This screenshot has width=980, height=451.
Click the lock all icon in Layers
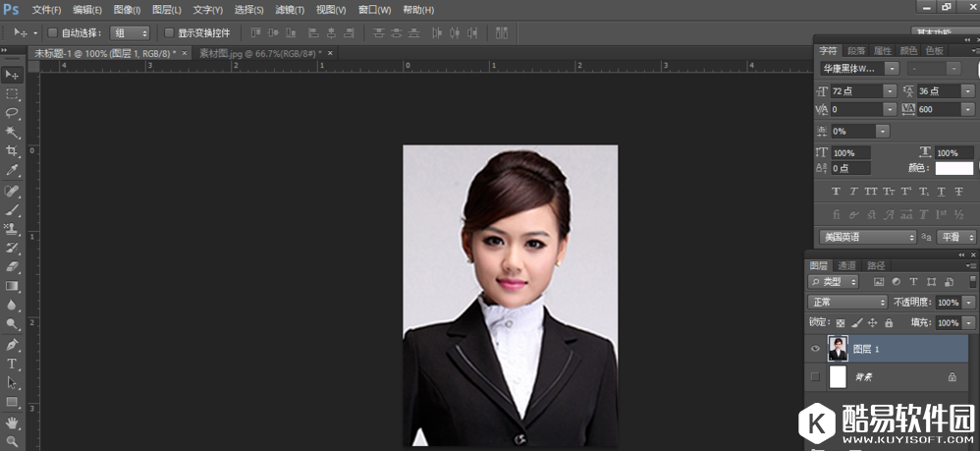(x=889, y=322)
